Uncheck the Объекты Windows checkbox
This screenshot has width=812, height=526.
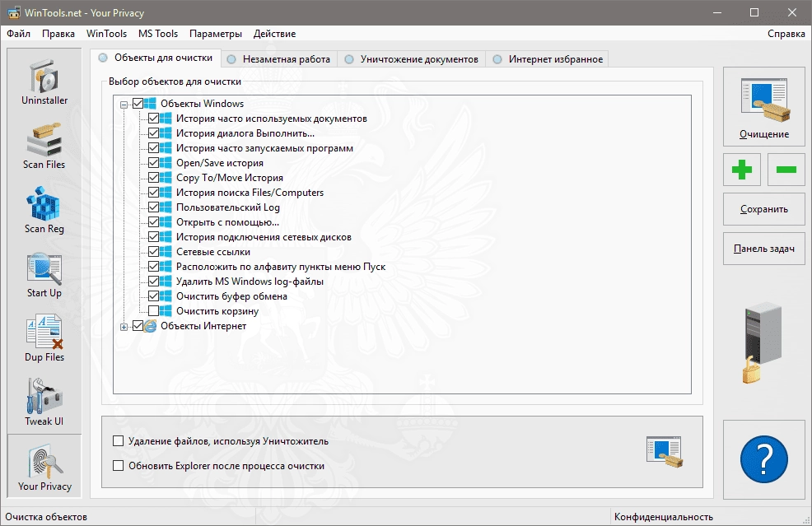[138, 104]
